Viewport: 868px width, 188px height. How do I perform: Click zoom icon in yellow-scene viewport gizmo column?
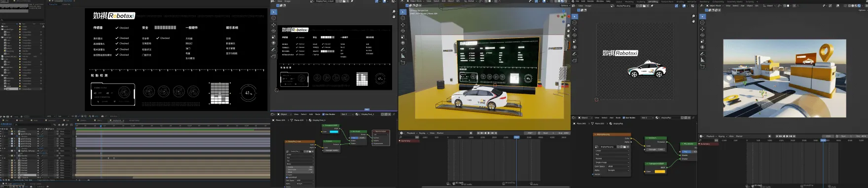click(568, 25)
